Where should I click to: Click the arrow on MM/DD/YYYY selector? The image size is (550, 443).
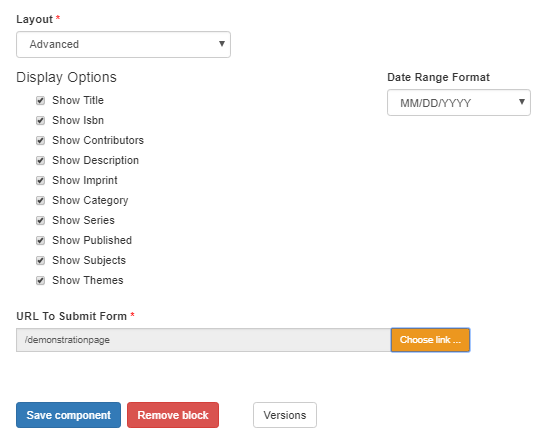(522, 102)
